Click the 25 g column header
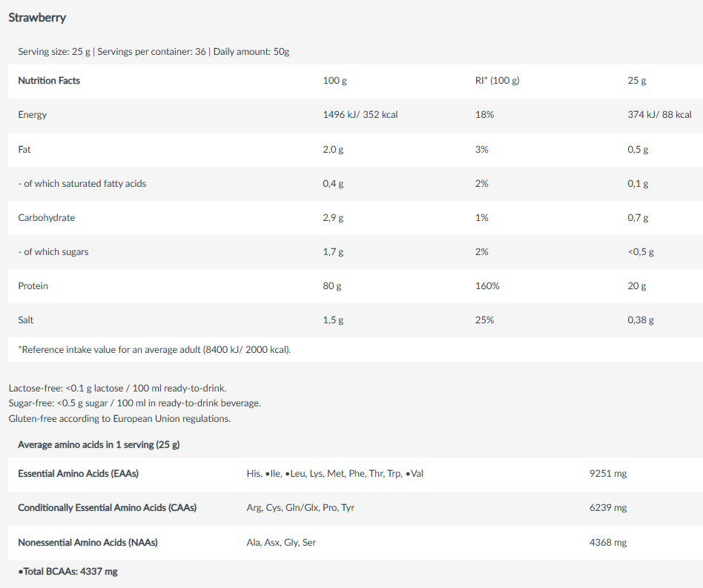The image size is (703, 588). pyautogui.click(x=637, y=81)
